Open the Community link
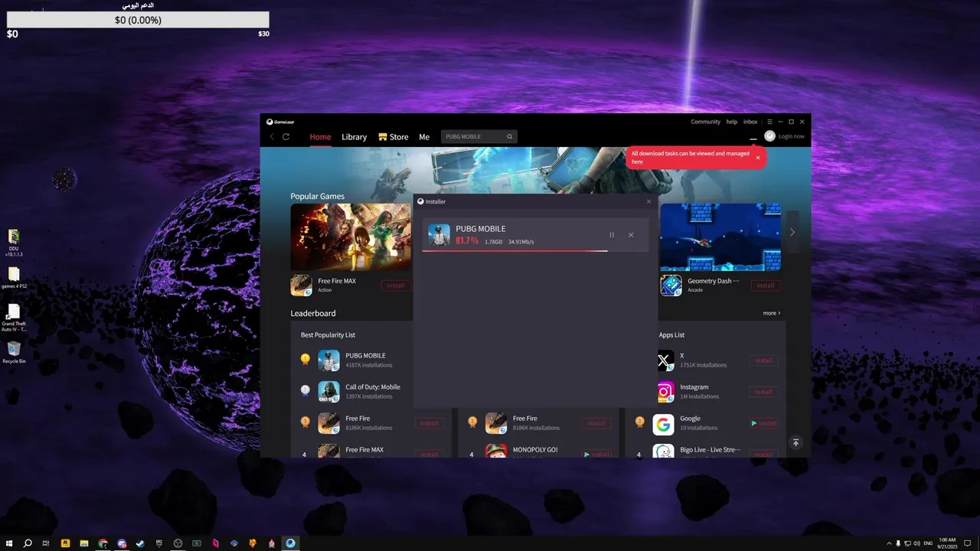980x551 pixels. click(x=705, y=122)
